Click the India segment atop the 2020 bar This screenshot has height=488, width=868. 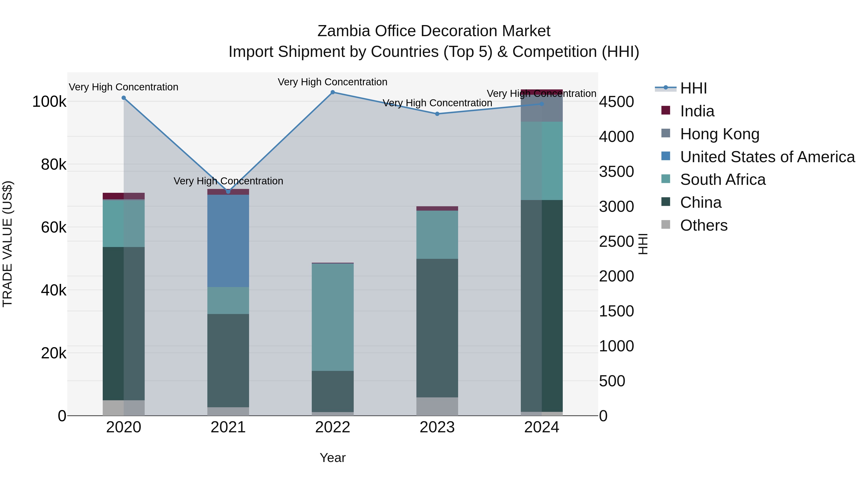pos(124,196)
